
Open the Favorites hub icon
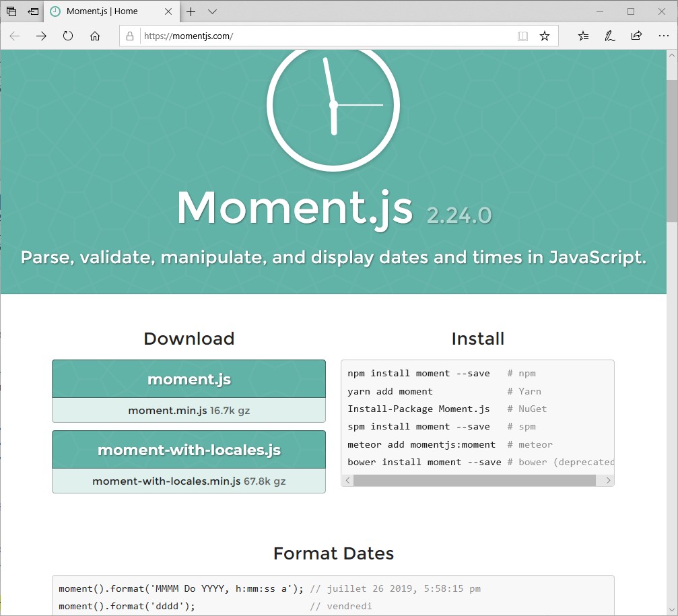[583, 36]
